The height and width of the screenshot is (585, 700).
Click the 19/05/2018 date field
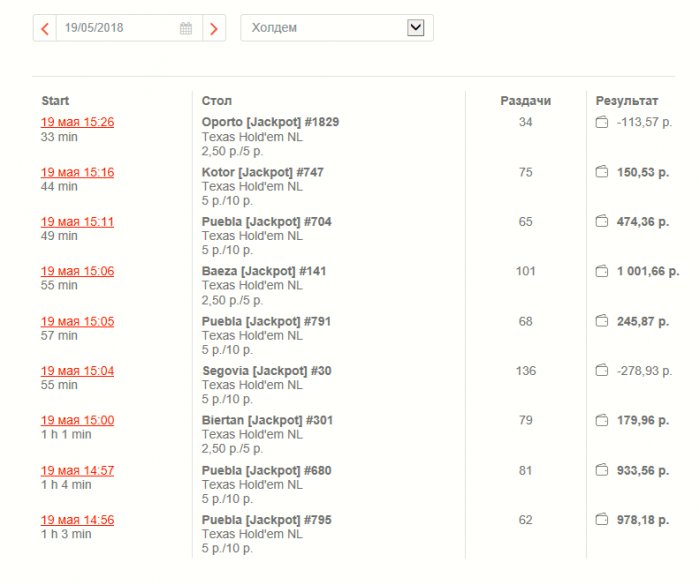pyautogui.click(x=129, y=28)
